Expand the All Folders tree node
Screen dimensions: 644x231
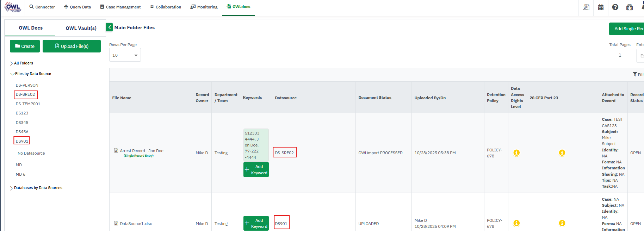pyautogui.click(x=11, y=63)
